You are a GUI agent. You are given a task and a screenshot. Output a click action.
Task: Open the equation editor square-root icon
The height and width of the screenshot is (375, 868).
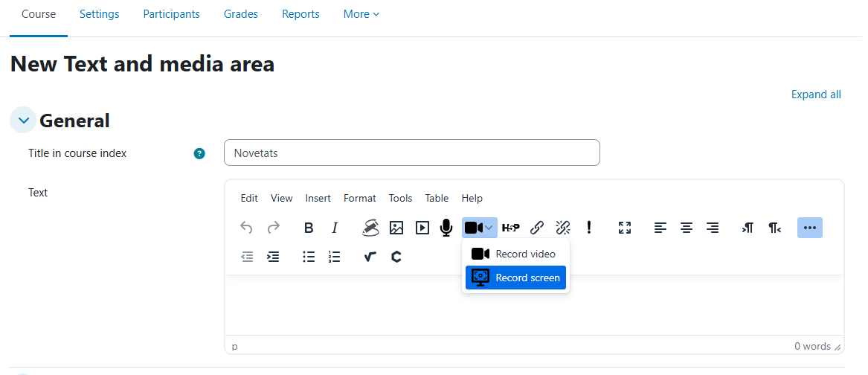[x=370, y=257]
